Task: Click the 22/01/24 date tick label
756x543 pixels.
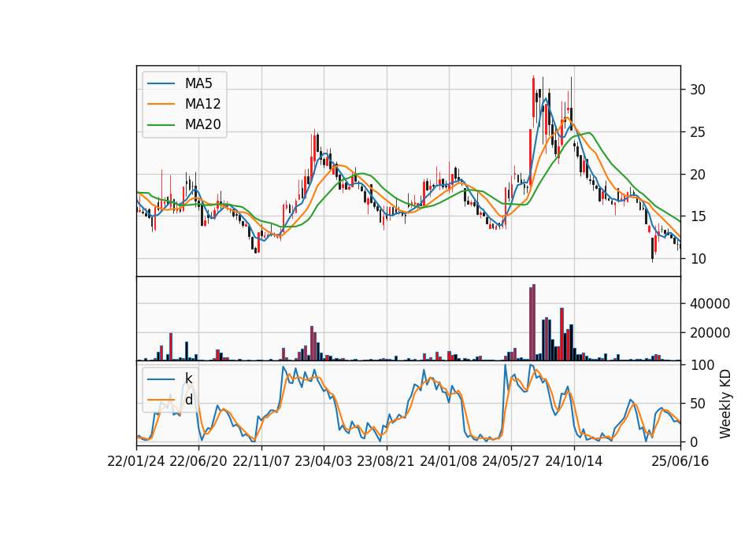Action: [136, 461]
